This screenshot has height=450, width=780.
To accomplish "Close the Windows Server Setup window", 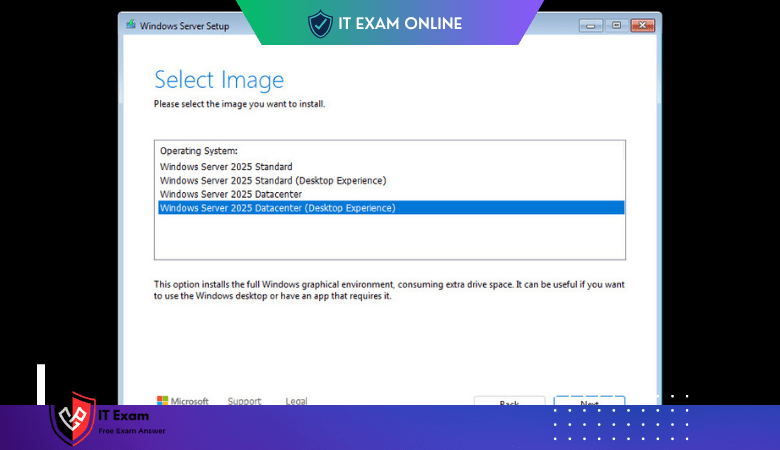I will click(x=643, y=25).
